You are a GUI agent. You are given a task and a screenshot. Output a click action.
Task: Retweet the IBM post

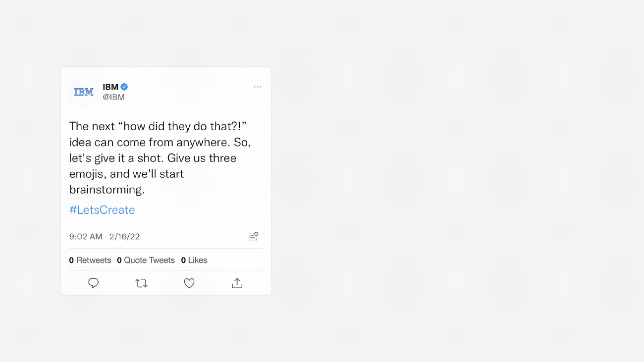[141, 283]
